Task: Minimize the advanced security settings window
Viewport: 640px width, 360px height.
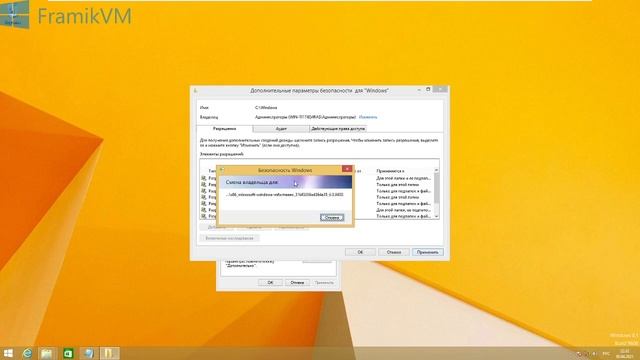Action: click(419, 89)
